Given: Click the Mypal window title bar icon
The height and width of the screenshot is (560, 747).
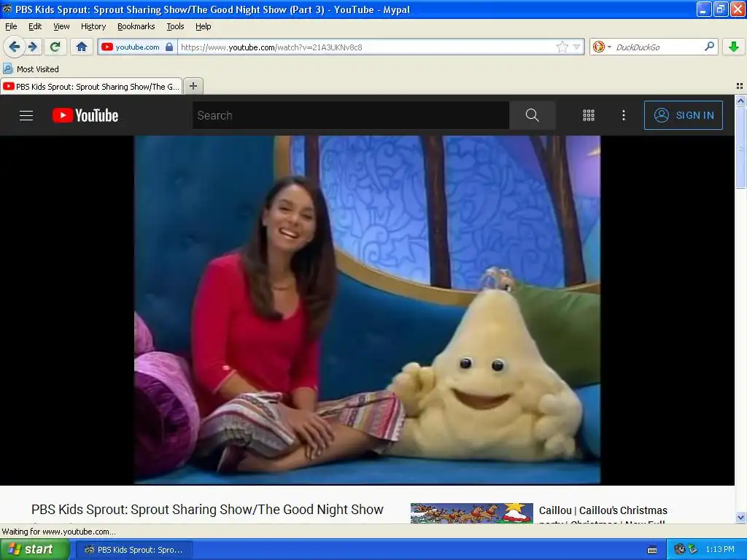Looking at the screenshot, I should [7, 9].
